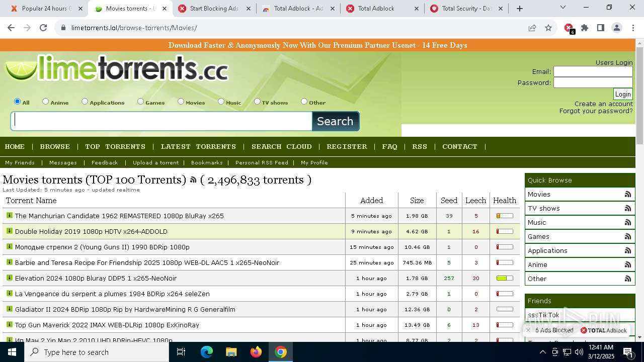Bookmark this page with the star icon

[548, 28]
